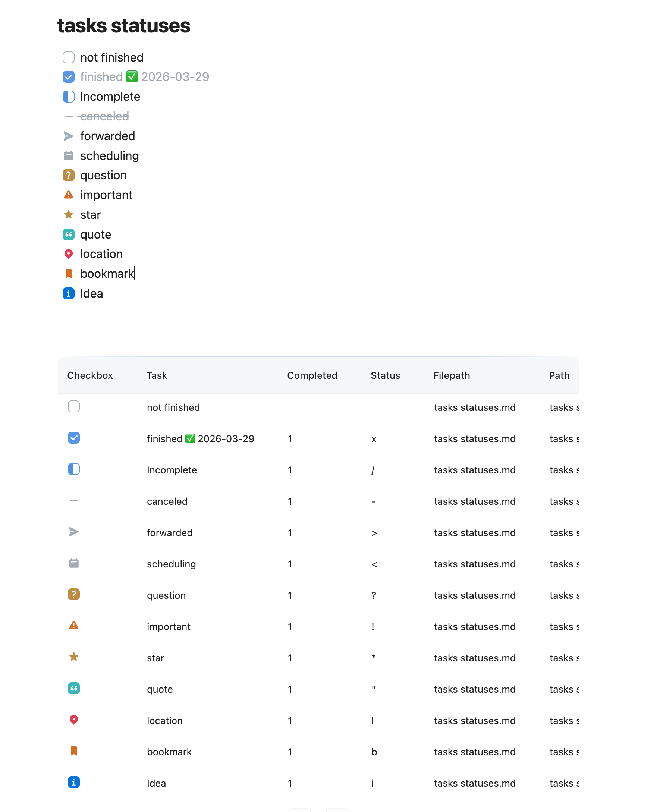Open tasks statuses.md from the quote row
The height and width of the screenshot is (812, 660).
pos(474,689)
